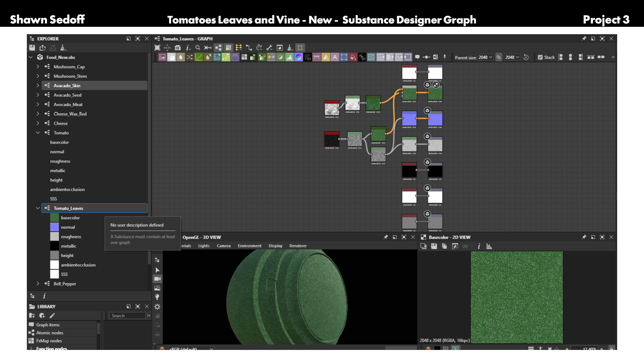Expand the Bell_Pepper graph
The width and height of the screenshot is (644, 362).
(38, 284)
